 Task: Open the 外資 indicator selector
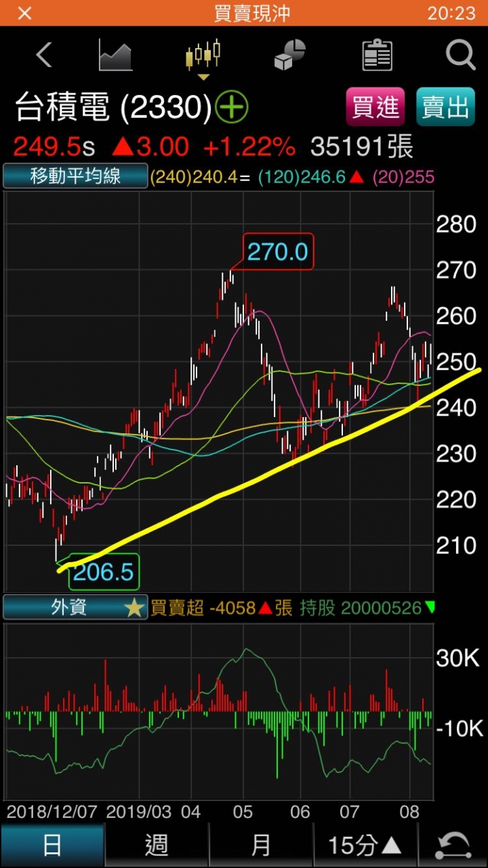(75, 607)
